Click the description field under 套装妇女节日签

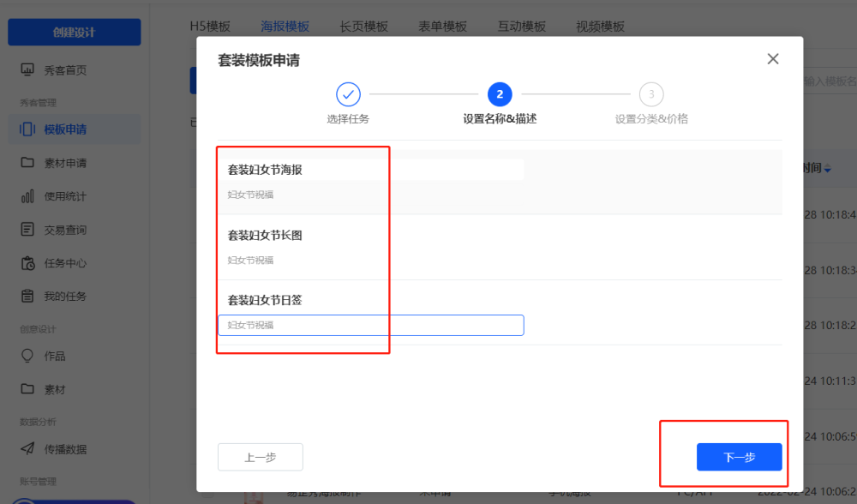click(371, 325)
